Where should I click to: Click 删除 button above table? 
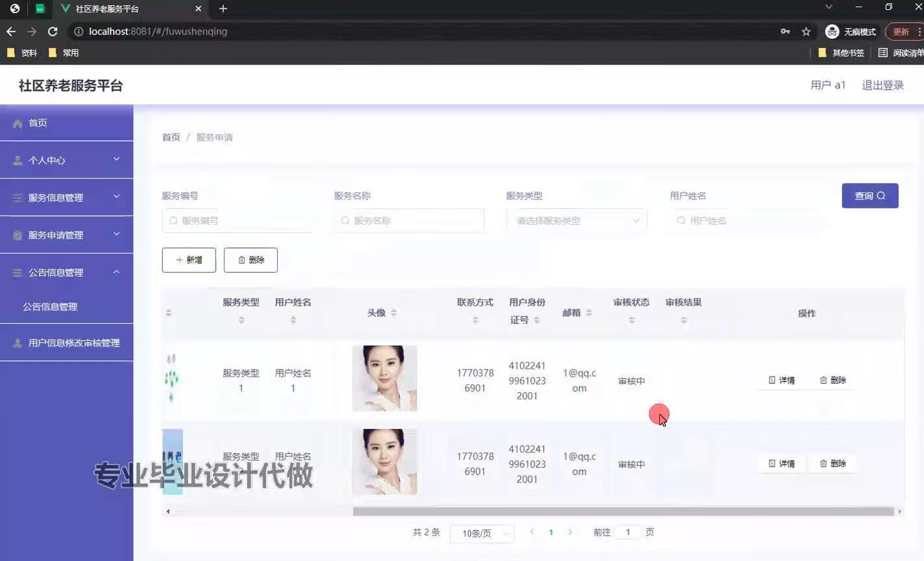[x=250, y=260]
